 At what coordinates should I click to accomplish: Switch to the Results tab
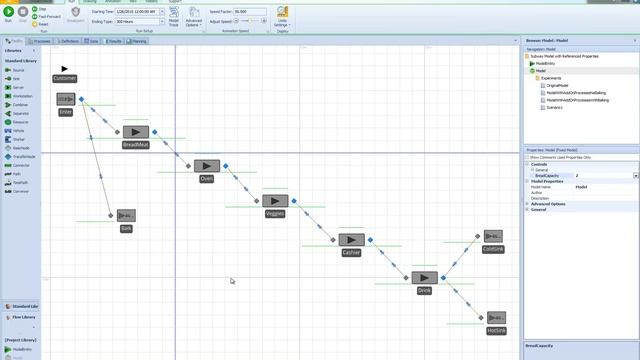click(x=113, y=41)
